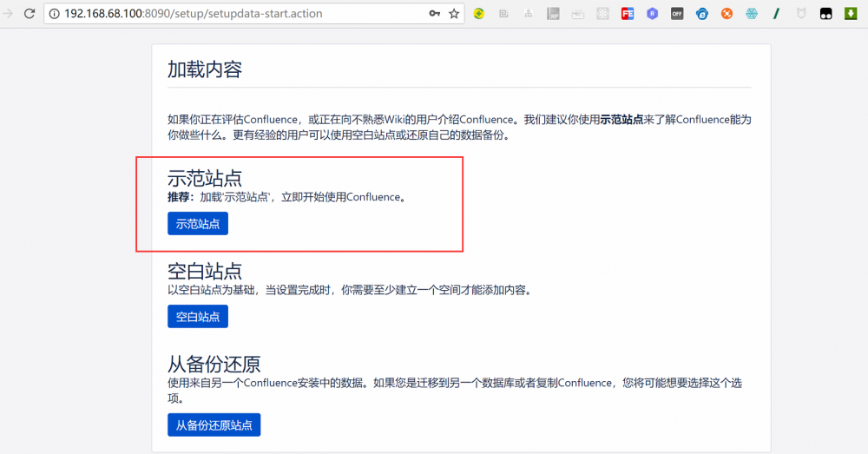
Task: Click the black Tampermonkey extension icon
Action: click(x=826, y=14)
